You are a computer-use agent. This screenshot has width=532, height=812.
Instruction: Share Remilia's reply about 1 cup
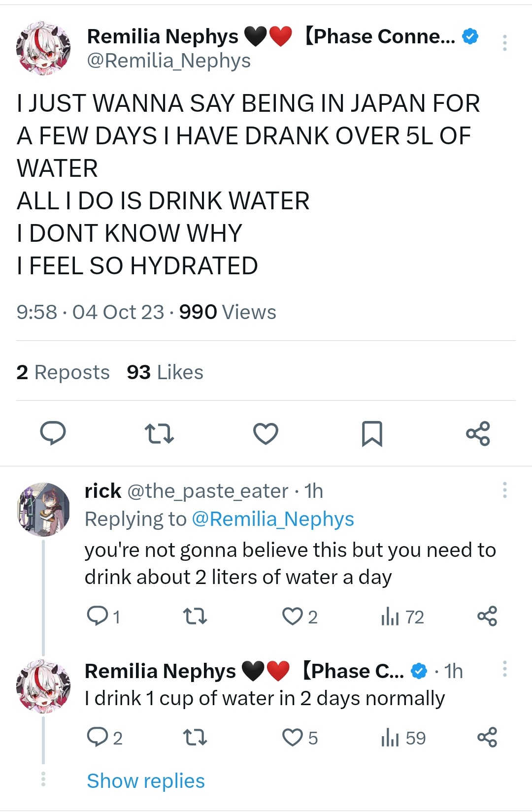(x=487, y=738)
